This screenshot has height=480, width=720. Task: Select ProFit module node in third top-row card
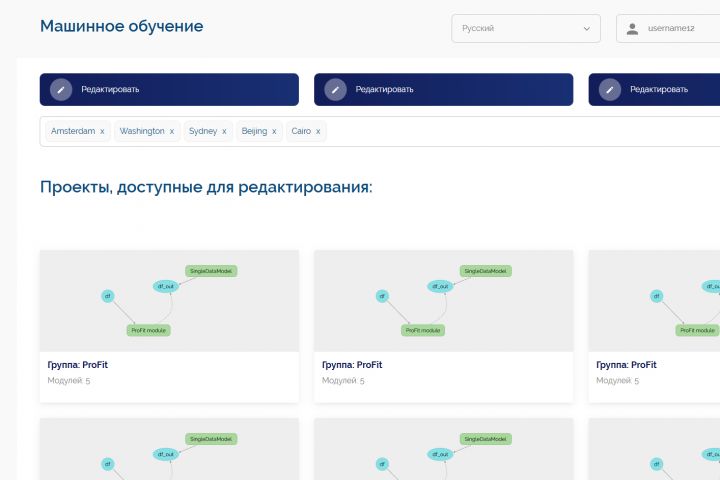pyautogui.click(x=697, y=330)
